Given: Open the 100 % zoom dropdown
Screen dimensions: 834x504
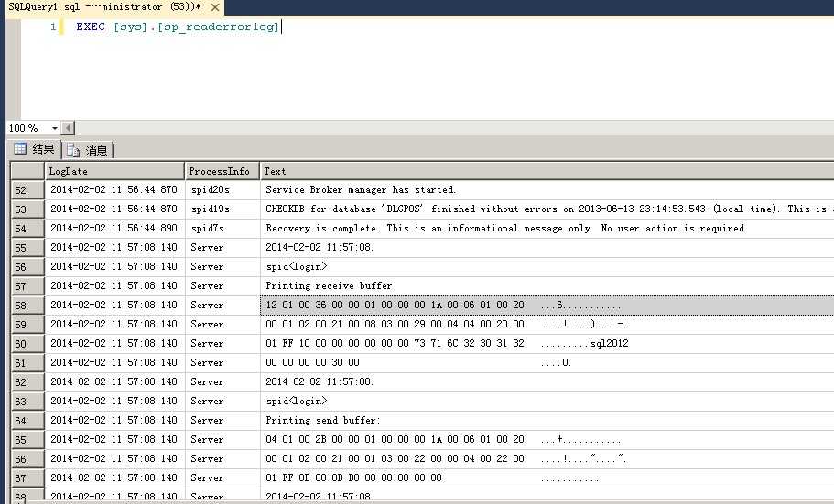Looking at the screenshot, I should 54,128.
